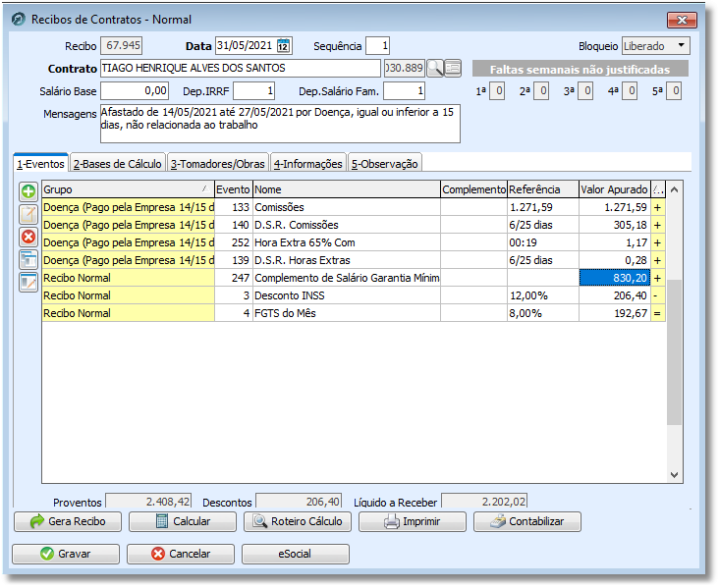Click the Dep.IRRF field
Viewport: 719px width, 588px height.
point(253,90)
